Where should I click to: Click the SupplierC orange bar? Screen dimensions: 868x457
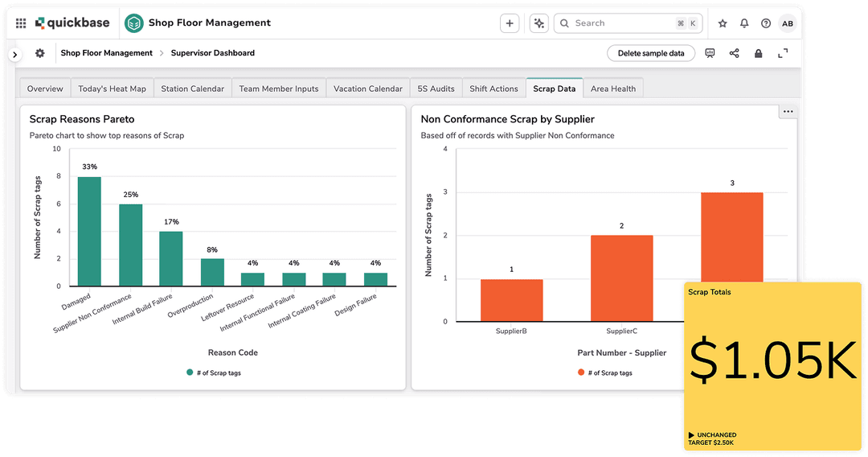(621, 278)
